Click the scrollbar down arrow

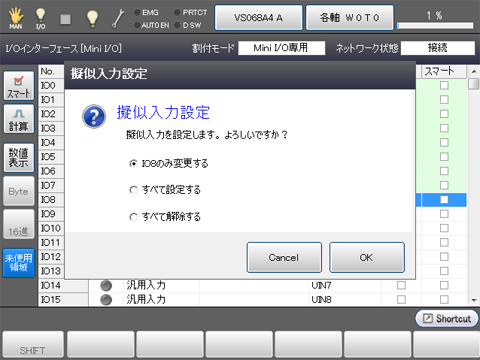coord(474,300)
